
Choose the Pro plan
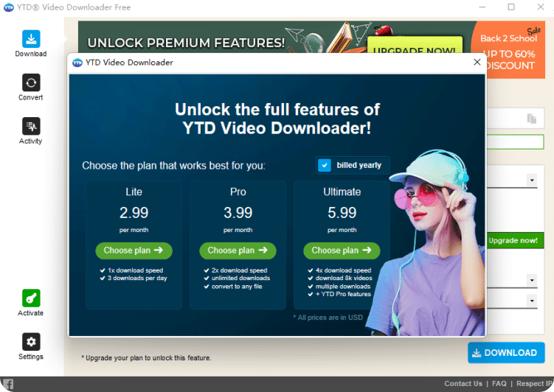[238, 251]
